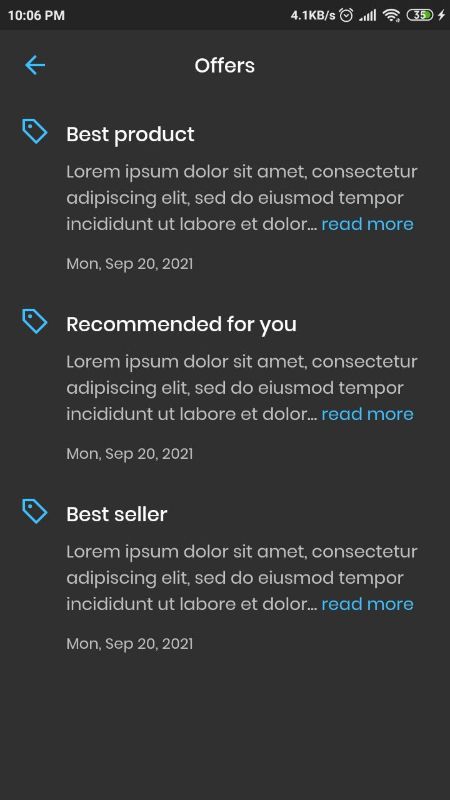The image size is (450, 800).
Task: Tap the cellular signal bars icon
Action: point(367,15)
